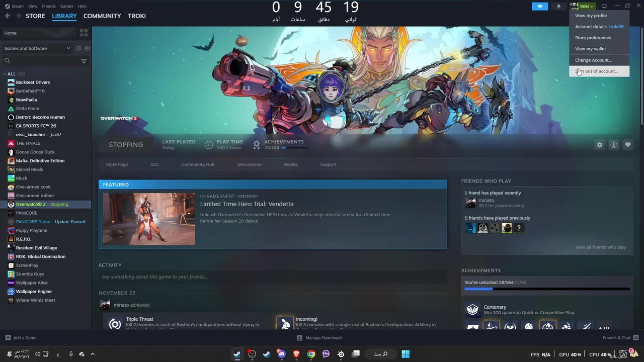
Task: Open the Support link
Action: coord(328,164)
